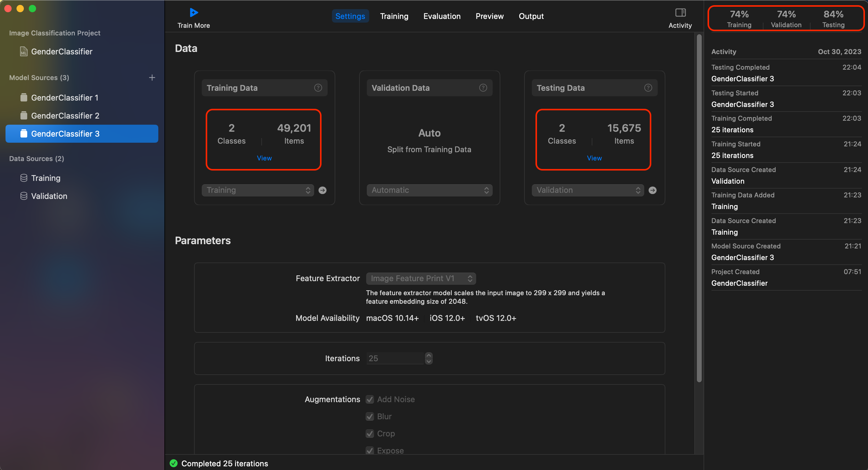Screen dimensions: 868x470
Task: Open the Training Data help question-mark icon
Action: (x=318, y=88)
